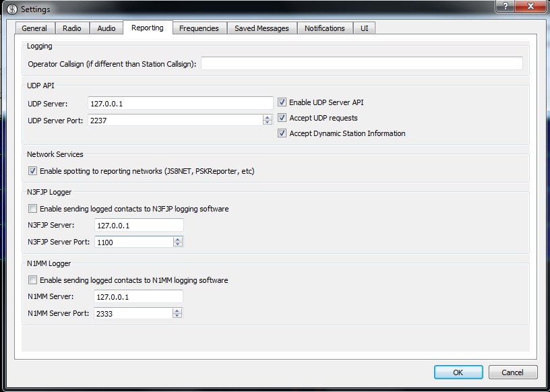
Task: Switch to the General tab
Action: pyautogui.click(x=34, y=28)
